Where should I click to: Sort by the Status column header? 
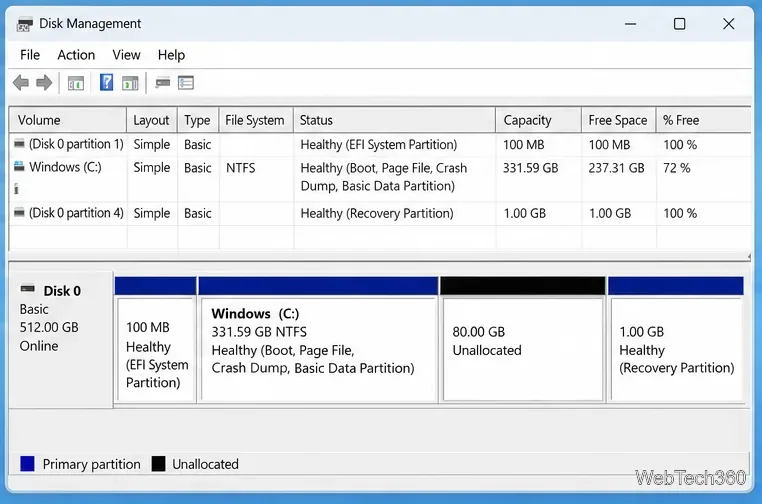pyautogui.click(x=395, y=120)
